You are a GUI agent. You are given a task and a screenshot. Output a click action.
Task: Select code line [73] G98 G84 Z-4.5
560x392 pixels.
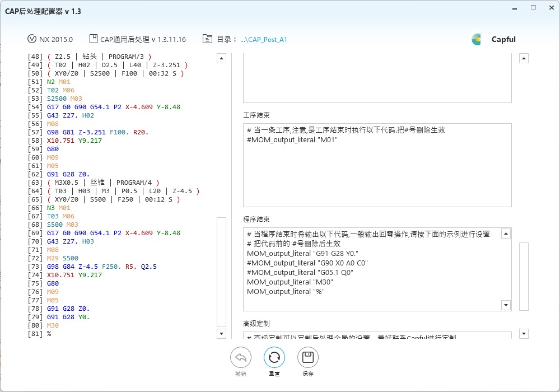point(92,267)
